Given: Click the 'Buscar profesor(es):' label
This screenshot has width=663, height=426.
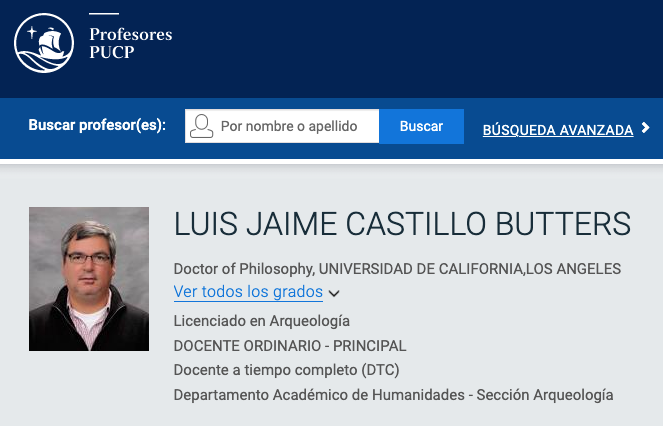Looking at the screenshot, I should (x=97, y=126).
